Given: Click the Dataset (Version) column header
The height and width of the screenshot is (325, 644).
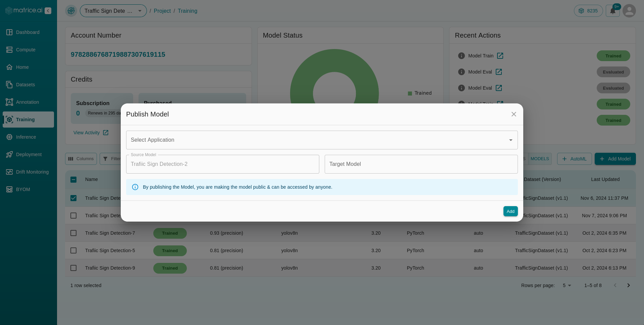Looking at the screenshot, I should (x=542, y=179).
